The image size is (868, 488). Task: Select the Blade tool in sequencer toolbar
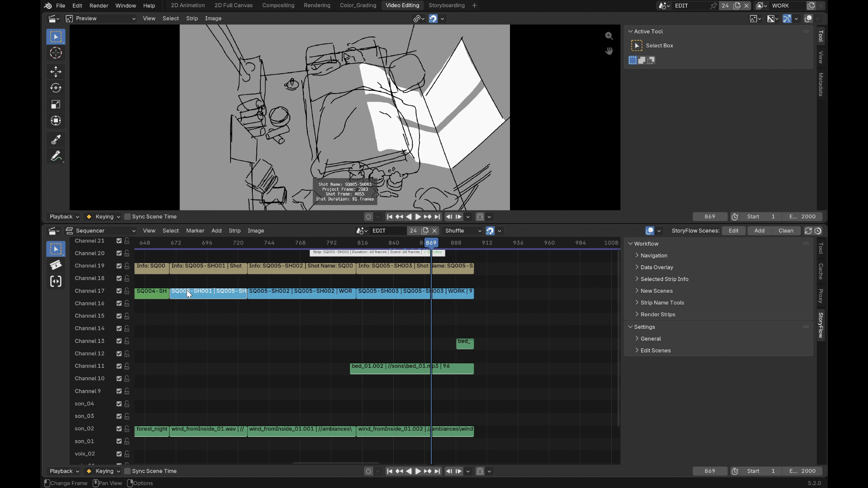click(56, 265)
